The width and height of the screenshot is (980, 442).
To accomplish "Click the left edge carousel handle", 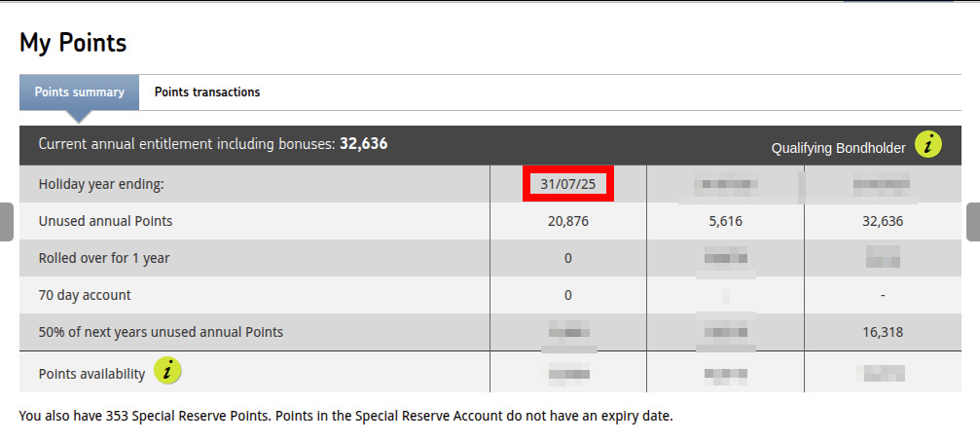I will pos(6,222).
